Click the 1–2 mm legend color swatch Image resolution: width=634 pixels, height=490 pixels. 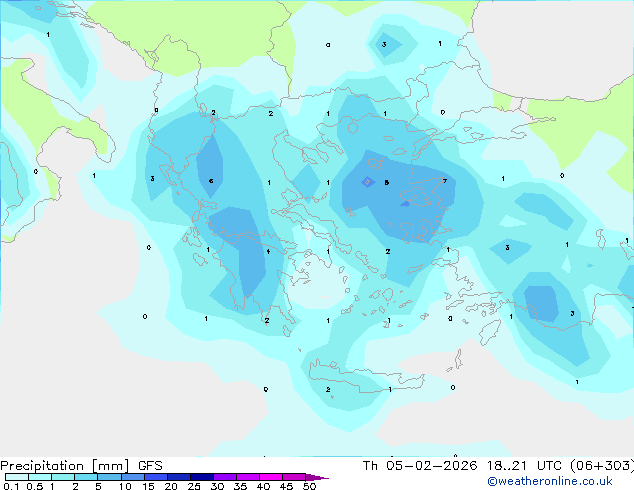coord(63,477)
